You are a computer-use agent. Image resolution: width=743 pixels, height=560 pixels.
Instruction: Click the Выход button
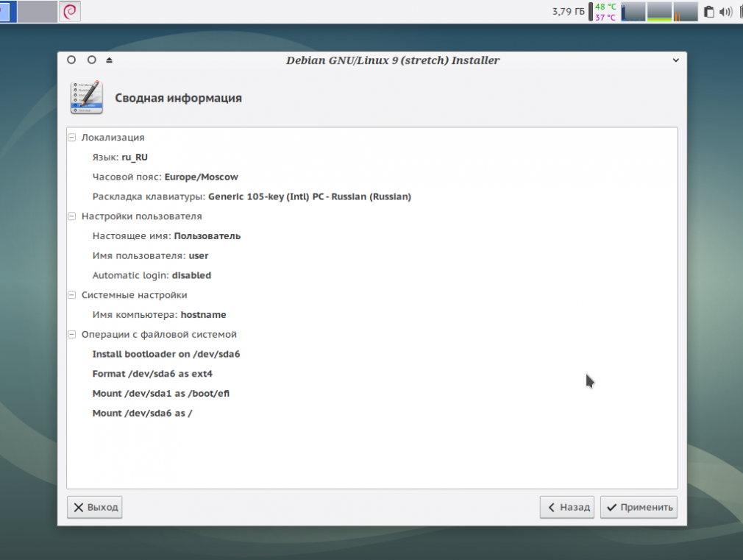pos(95,507)
